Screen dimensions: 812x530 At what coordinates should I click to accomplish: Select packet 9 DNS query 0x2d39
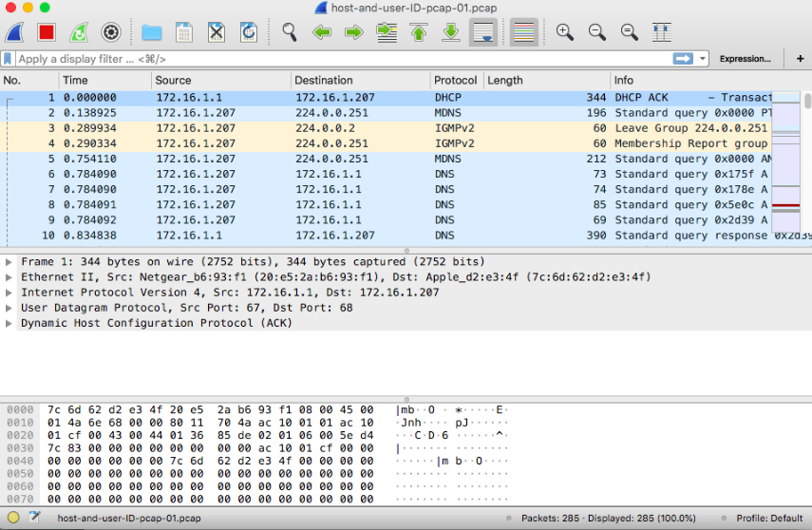[x=386, y=219]
